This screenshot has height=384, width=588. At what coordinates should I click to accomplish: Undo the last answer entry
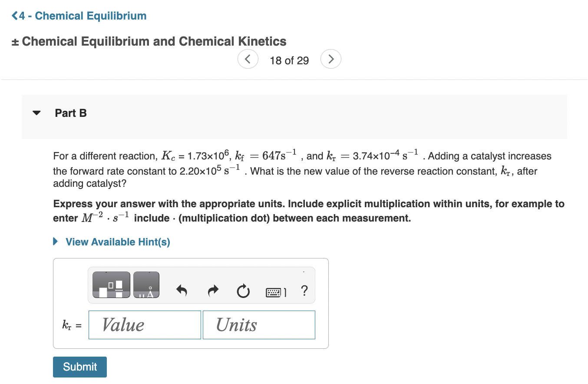point(182,291)
